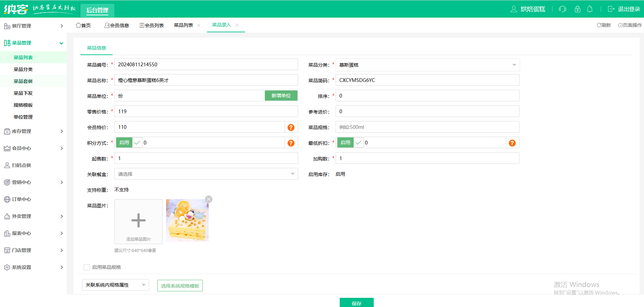Click the 扫码点餐 sidebar icon
Screen dimensions: 644x307
point(7,165)
